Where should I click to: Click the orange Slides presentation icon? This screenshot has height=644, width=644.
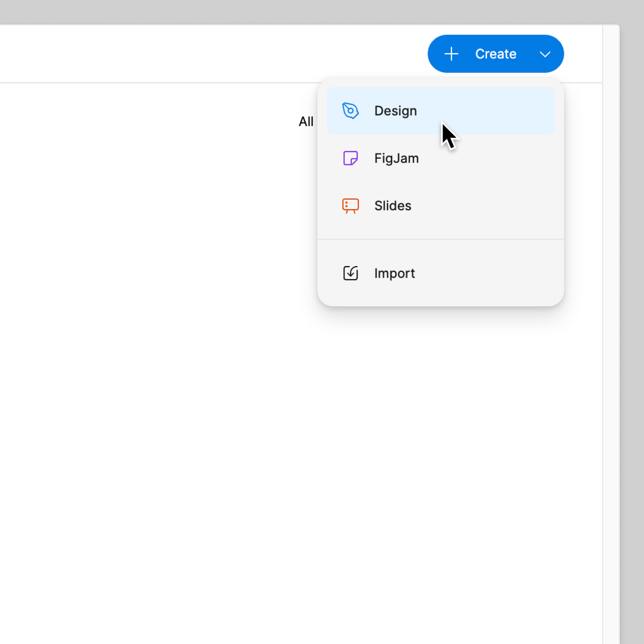point(350,206)
